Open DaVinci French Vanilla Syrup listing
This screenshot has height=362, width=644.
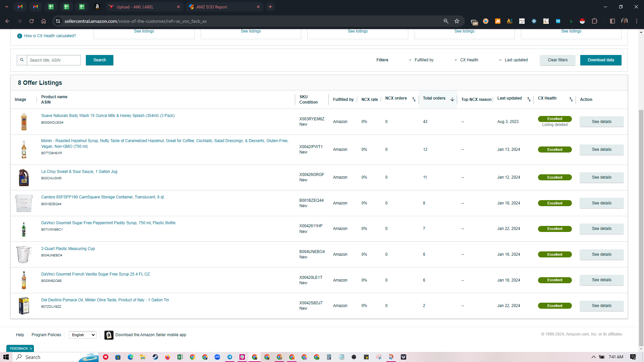point(96,274)
